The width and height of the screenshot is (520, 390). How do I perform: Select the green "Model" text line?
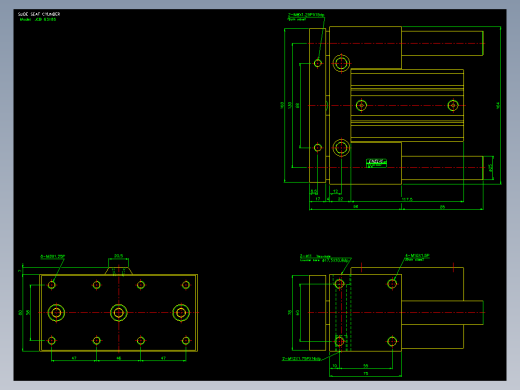[x=38, y=19]
